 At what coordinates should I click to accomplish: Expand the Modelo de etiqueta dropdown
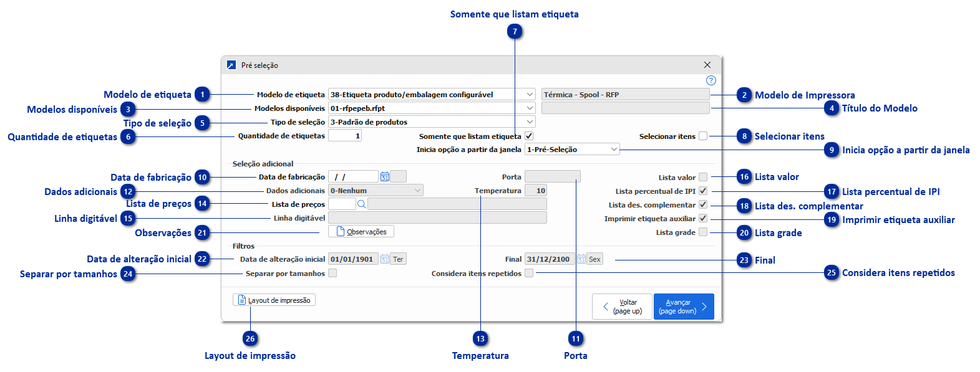coord(530,95)
